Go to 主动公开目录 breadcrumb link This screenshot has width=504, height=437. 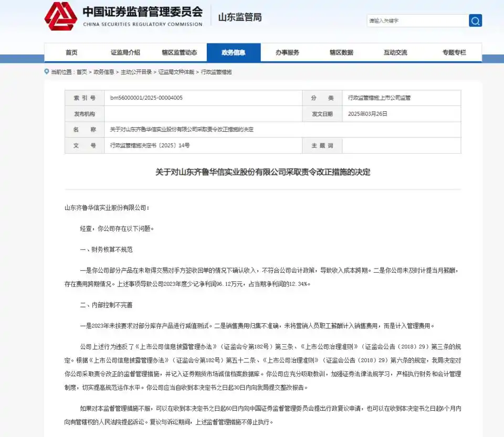pos(136,72)
